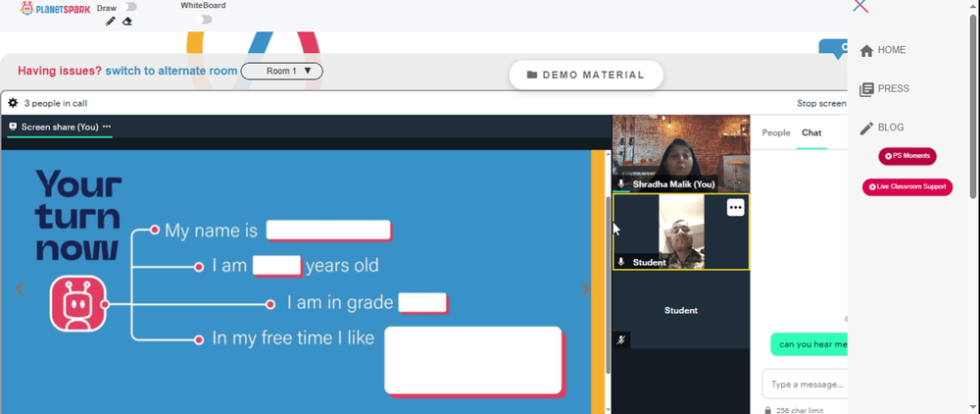Click the My name is blank field
This screenshot has width=980, height=414.
click(x=328, y=231)
